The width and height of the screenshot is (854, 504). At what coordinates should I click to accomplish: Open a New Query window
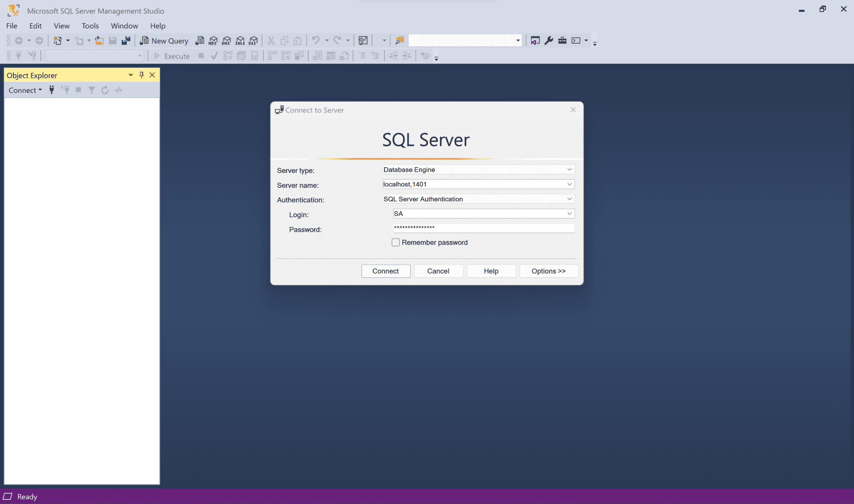click(x=164, y=40)
